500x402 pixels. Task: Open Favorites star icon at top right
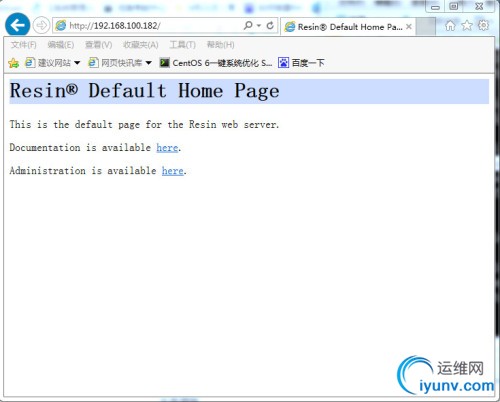pos(467,25)
